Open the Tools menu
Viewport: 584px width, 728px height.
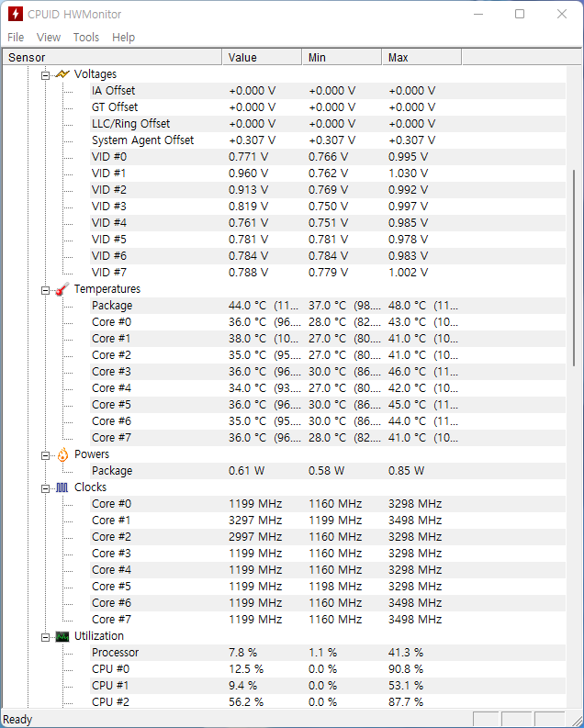[86, 37]
